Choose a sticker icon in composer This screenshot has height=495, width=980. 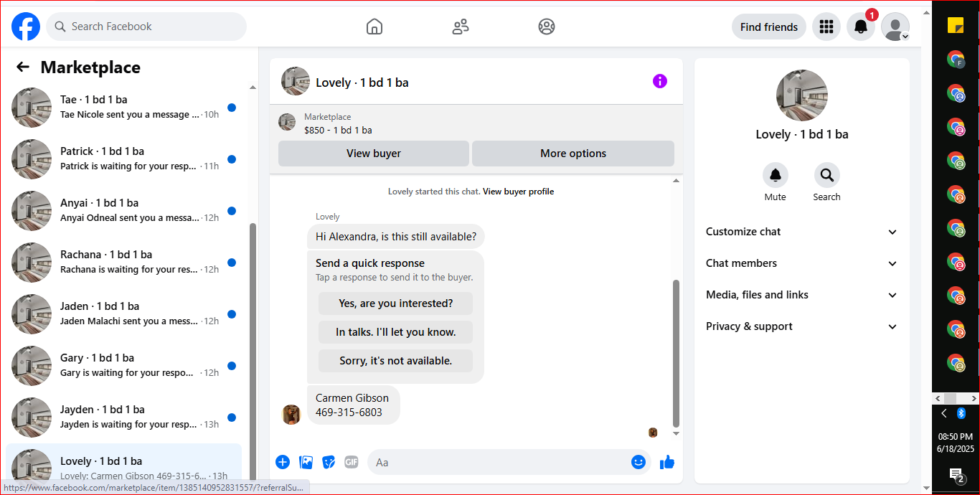tap(329, 462)
